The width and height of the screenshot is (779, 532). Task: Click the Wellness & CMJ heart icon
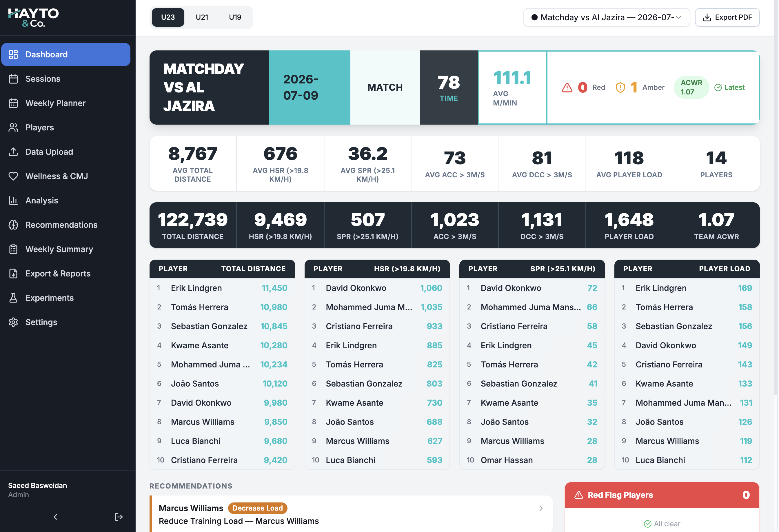click(13, 176)
